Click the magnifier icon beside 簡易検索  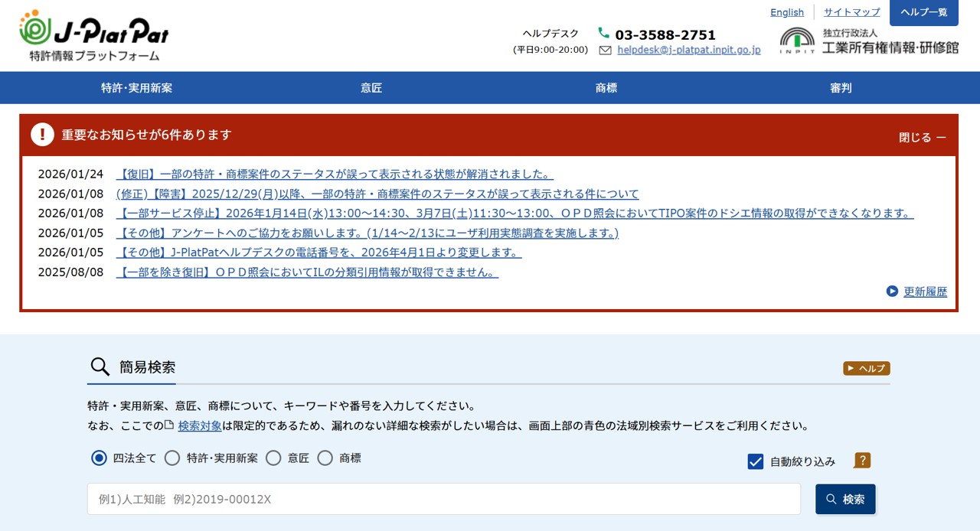pyautogui.click(x=100, y=367)
